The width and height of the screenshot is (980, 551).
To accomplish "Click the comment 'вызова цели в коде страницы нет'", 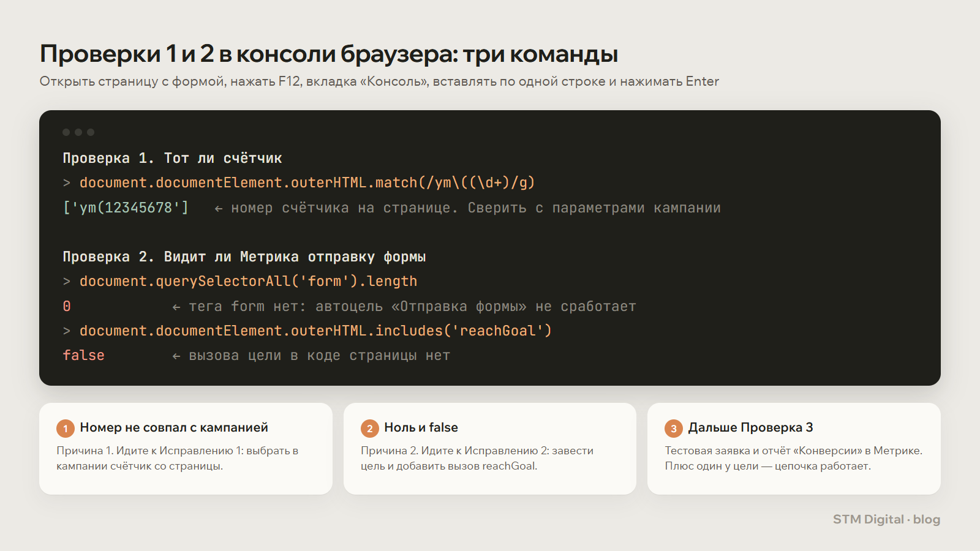I will click(311, 356).
